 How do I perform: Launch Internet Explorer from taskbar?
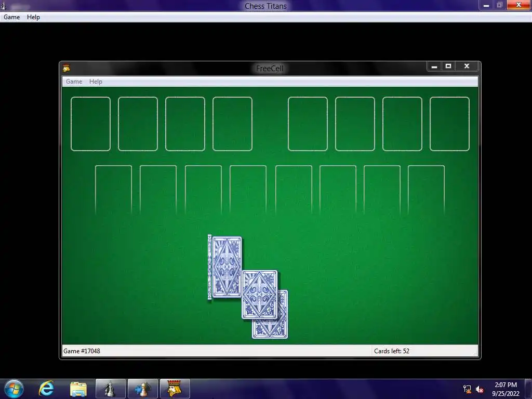(x=46, y=389)
